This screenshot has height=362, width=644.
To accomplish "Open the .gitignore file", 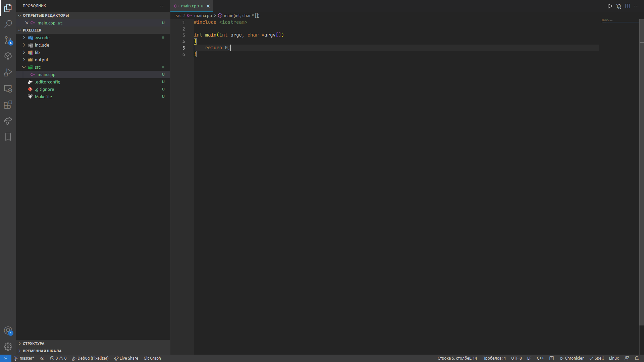I will point(93,89).
